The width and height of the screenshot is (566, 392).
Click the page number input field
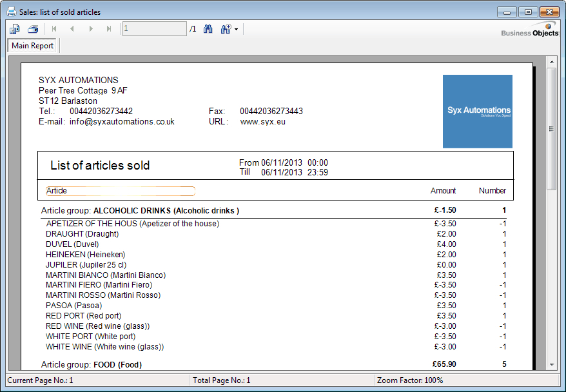153,28
